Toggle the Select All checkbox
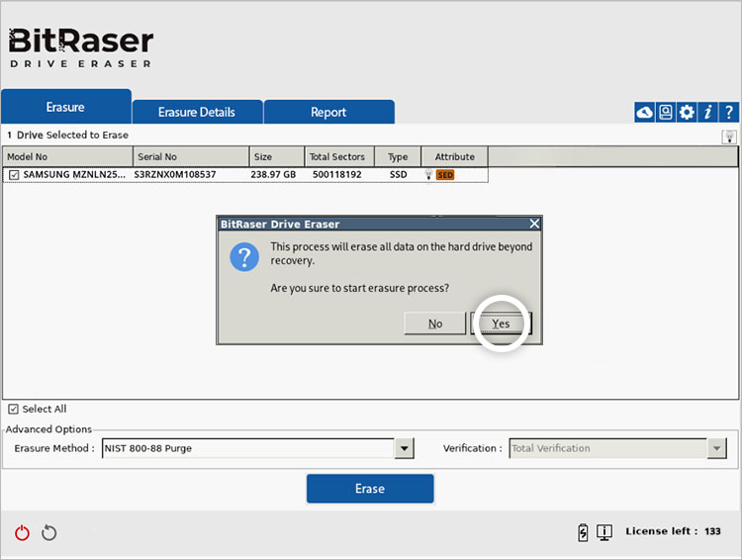 click(x=13, y=409)
